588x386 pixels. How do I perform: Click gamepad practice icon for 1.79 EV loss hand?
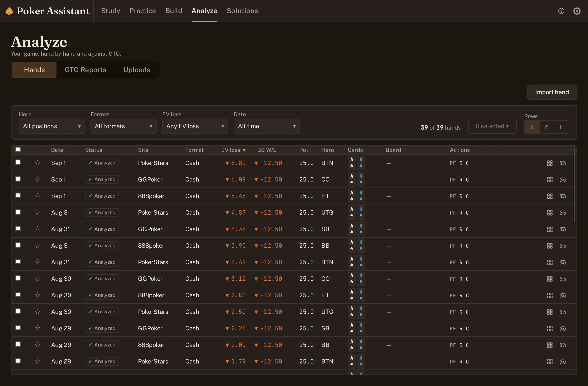[563, 362]
